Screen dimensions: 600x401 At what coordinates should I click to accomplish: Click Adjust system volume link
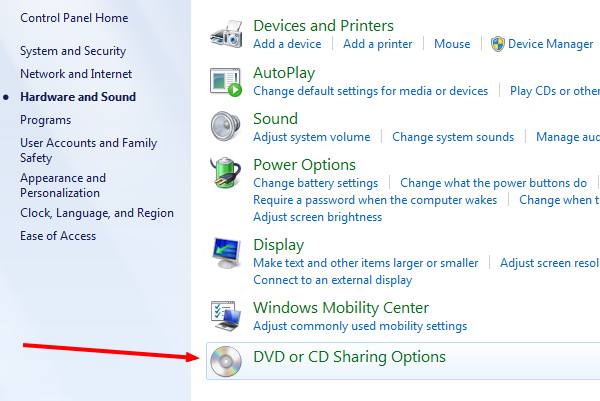click(312, 137)
